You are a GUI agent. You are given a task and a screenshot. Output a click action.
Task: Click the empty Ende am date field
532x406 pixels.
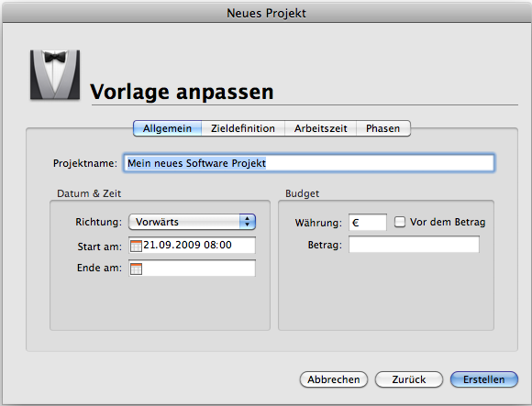tap(192, 268)
